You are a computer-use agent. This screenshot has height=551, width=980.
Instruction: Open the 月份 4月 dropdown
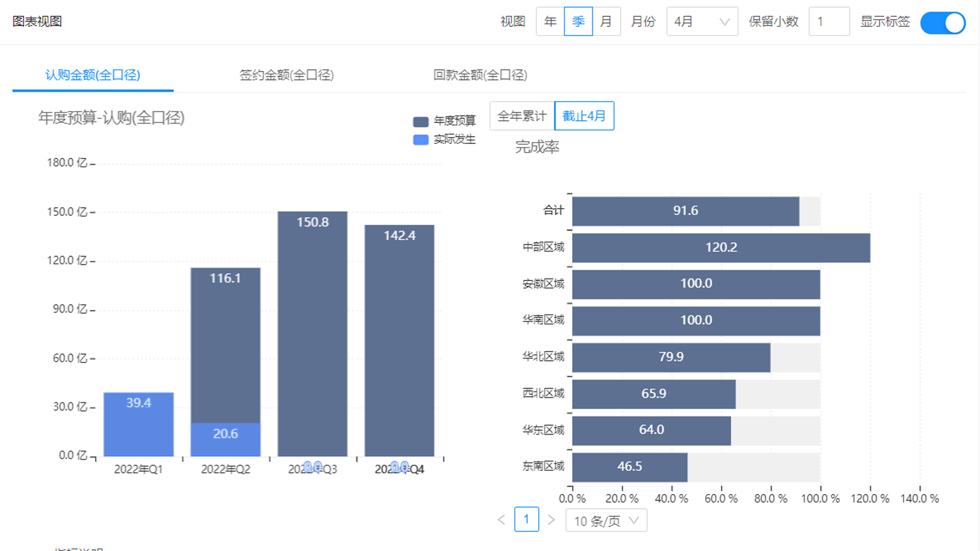702,21
